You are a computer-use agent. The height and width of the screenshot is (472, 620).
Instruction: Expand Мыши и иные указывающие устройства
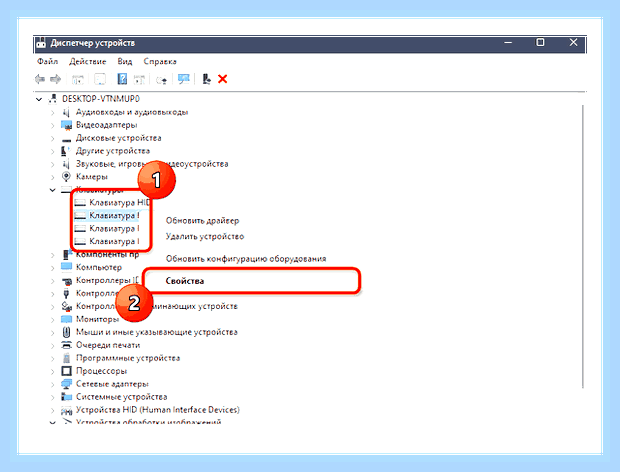coord(52,333)
